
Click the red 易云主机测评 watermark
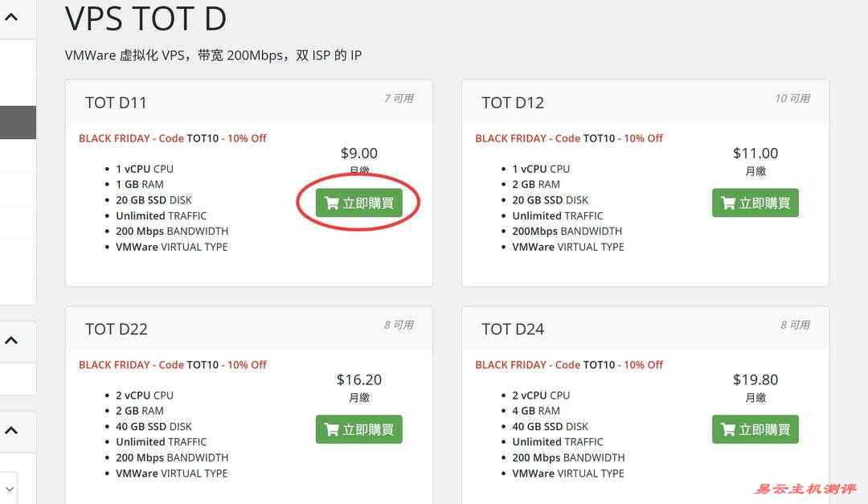805,489
